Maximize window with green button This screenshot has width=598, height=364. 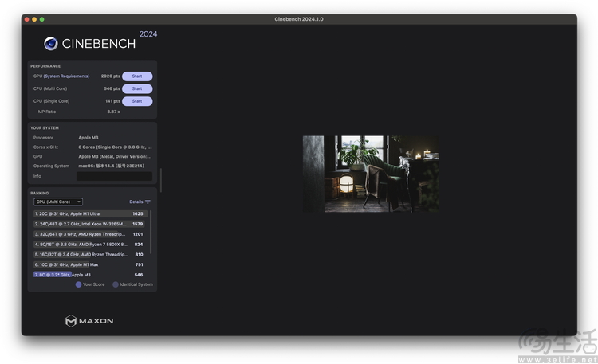coord(42,19)
